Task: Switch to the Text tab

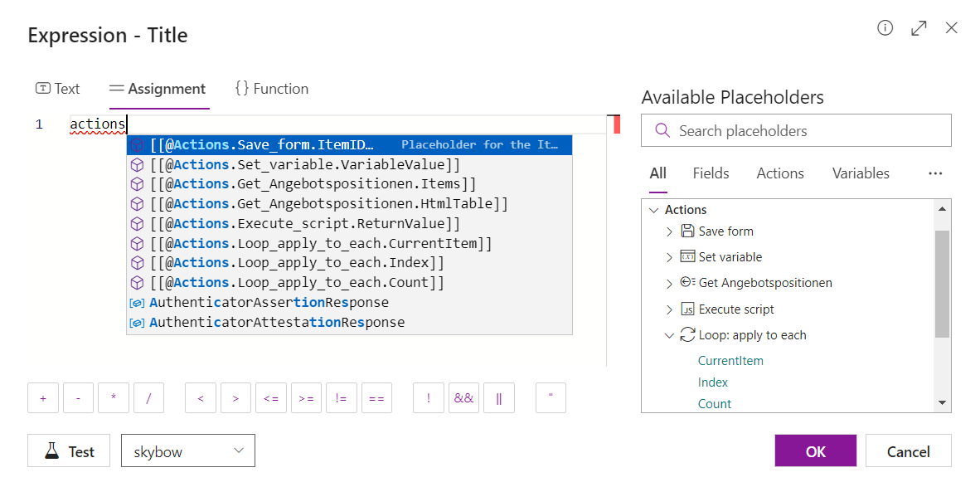Action: 57,89
